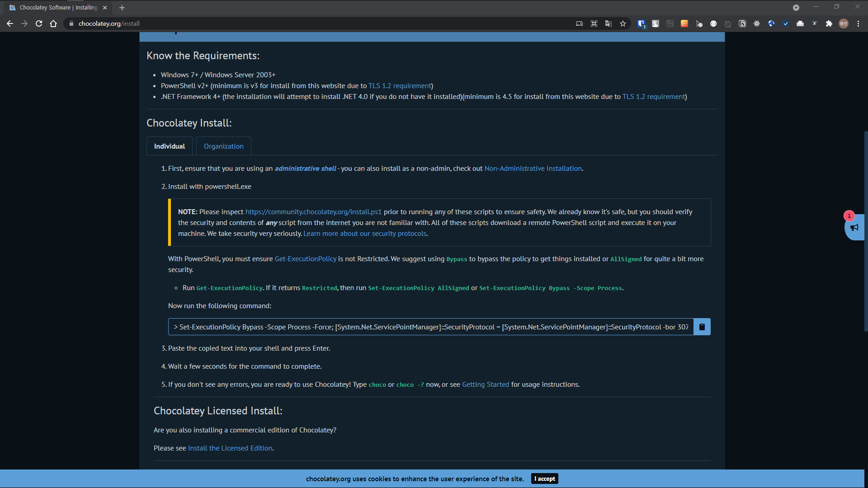Open first TLS 1.2 requirement link
This screenshot has height=488, width=868.
click(400, 86)
